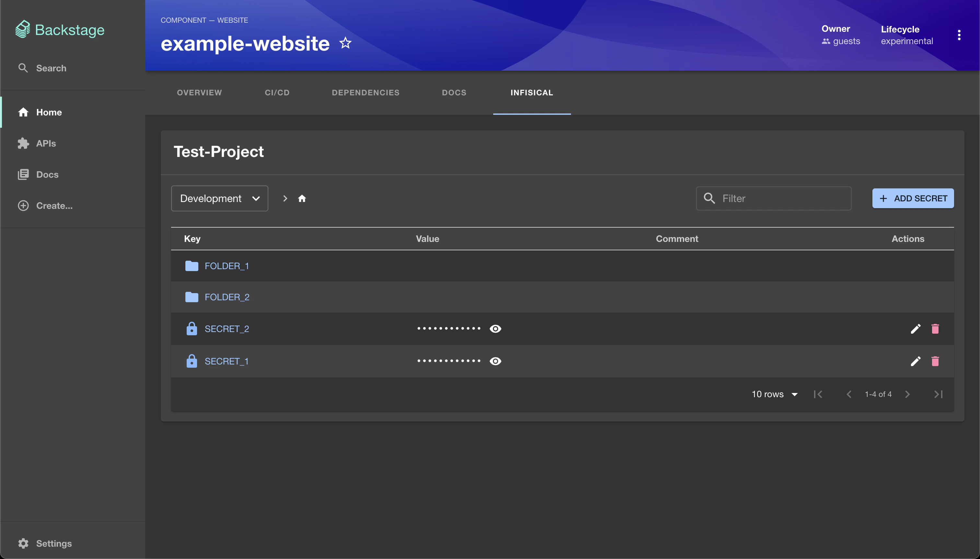Image resolution: width=980 pixels, height=559 pixels.
Task: Go to the previous page
Action: pos(849,394)
